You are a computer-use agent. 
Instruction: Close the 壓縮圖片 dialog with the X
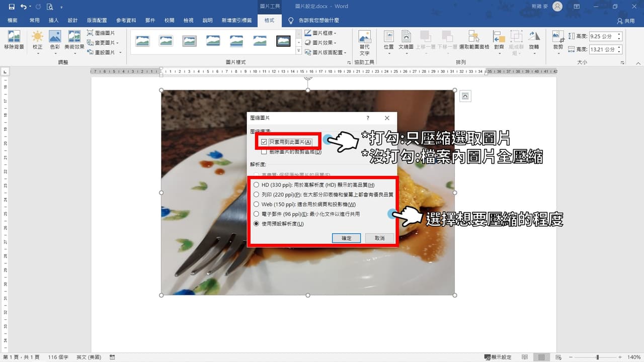pos(387,118)
